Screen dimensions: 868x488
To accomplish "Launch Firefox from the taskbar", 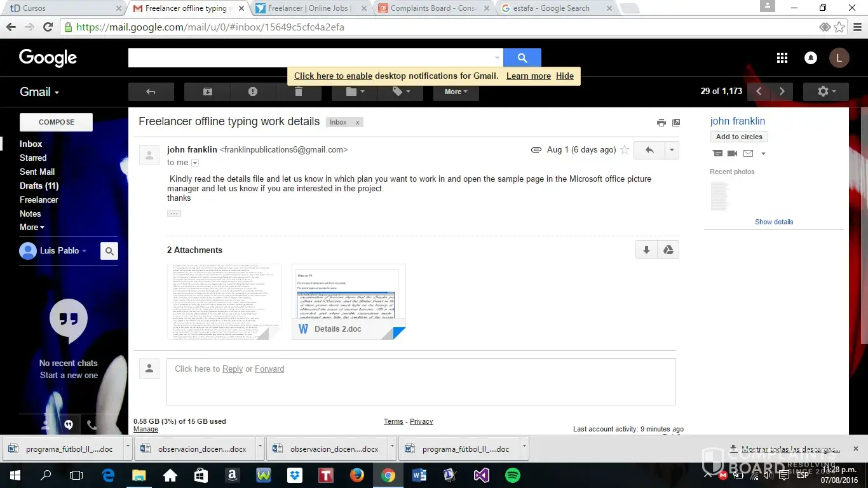I will pos(356,475).
